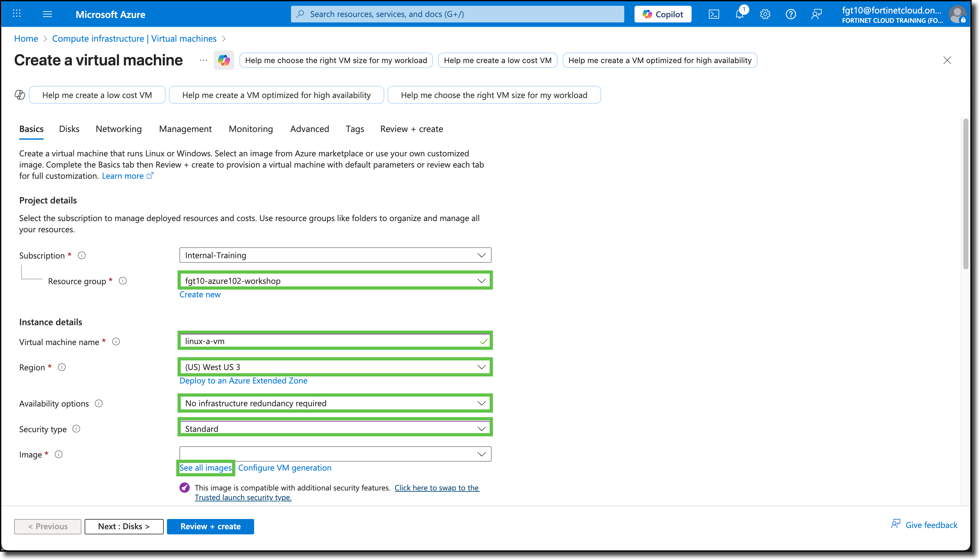Click the Subscription info tooltip icon
This screenshot has width=980, height=560.
(x=82, y=255)
